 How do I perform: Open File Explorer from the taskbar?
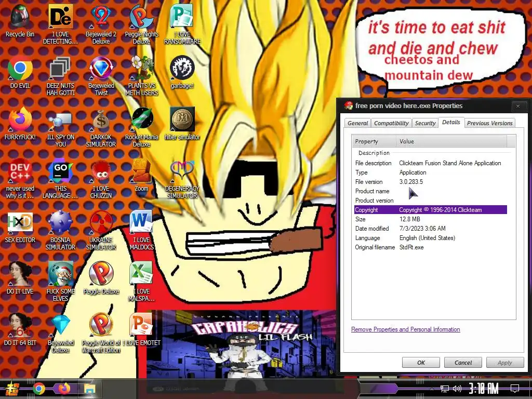point(89,389)
